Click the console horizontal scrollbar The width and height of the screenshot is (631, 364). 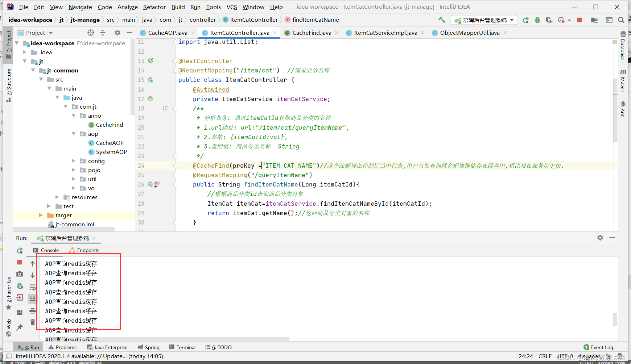pyautogui.click(x=167, y=339)
